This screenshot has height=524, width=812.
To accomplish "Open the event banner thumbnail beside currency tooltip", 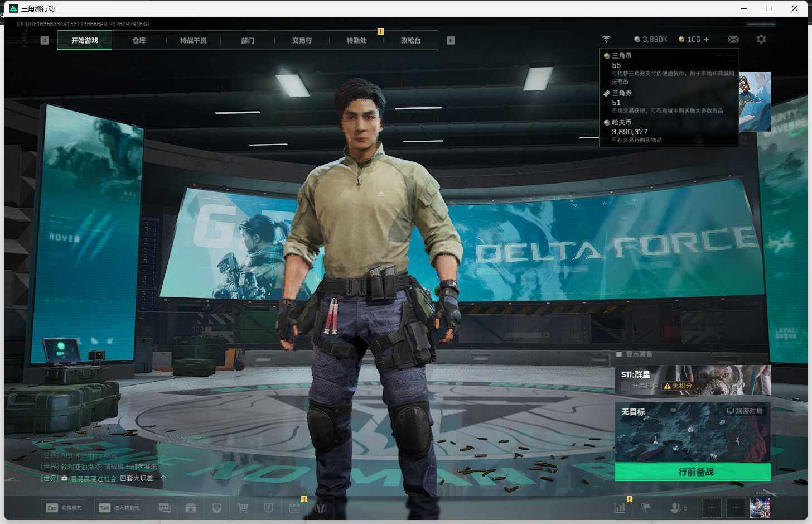I will (x=755, y=102).
